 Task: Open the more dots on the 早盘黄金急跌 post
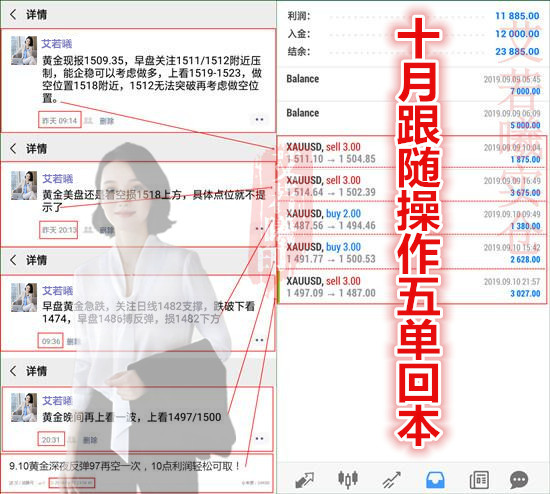pyautogui.click(x=259, y=340)
